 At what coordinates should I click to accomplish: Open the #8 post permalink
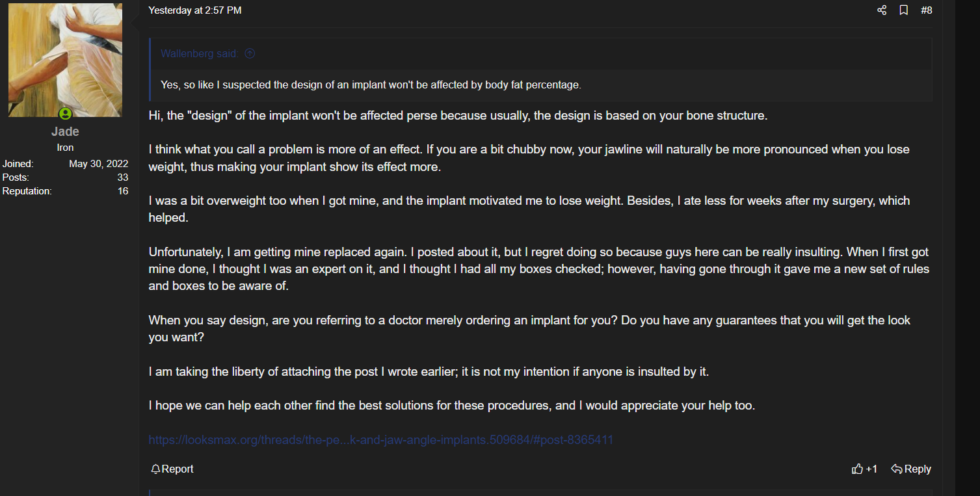[x=927, y=10]
